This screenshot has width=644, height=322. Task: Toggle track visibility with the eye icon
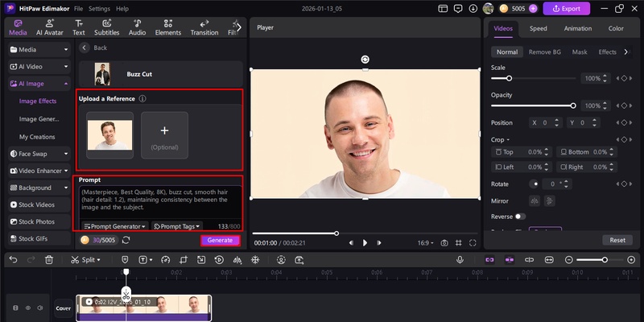(x=28, y=308)
